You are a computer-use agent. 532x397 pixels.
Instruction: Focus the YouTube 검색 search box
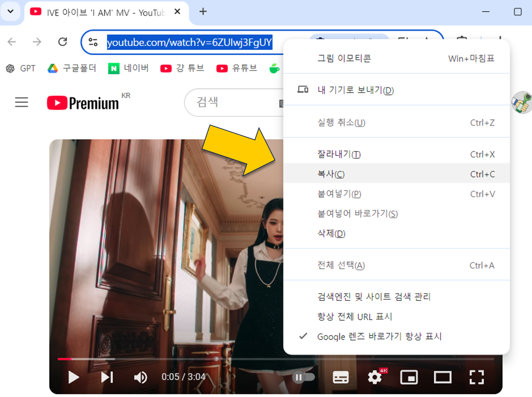tap(234, 102)
